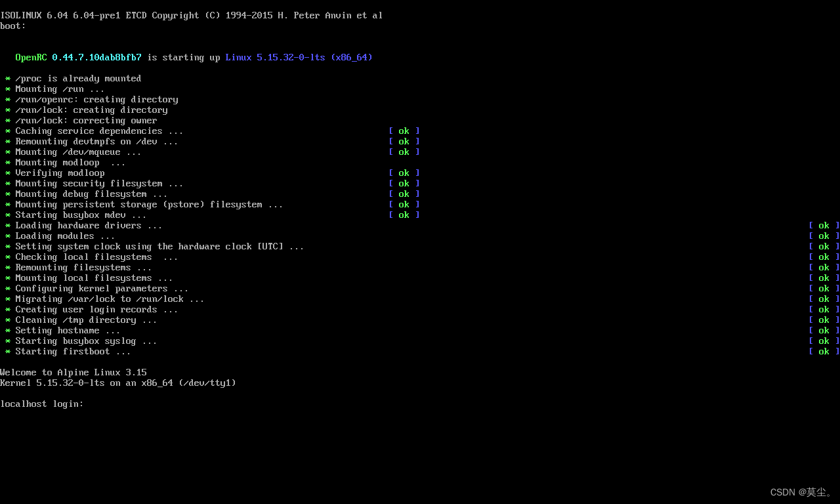Screen dimensions: 840x504
Task: Select the 'Setting hostname ...' line
Action: [63, 330]
